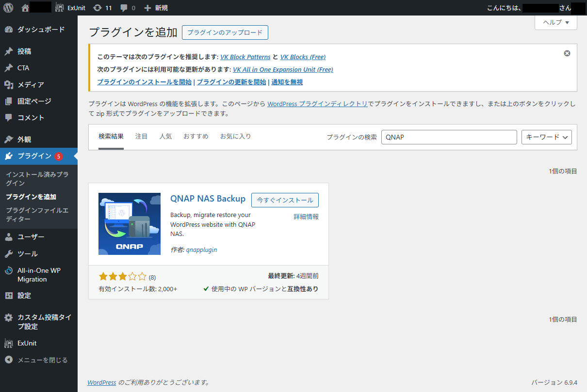The width and height of the screenshot is (587, 392).
Task: Open the キーワード search type dropdown
Action: (547, 137)
